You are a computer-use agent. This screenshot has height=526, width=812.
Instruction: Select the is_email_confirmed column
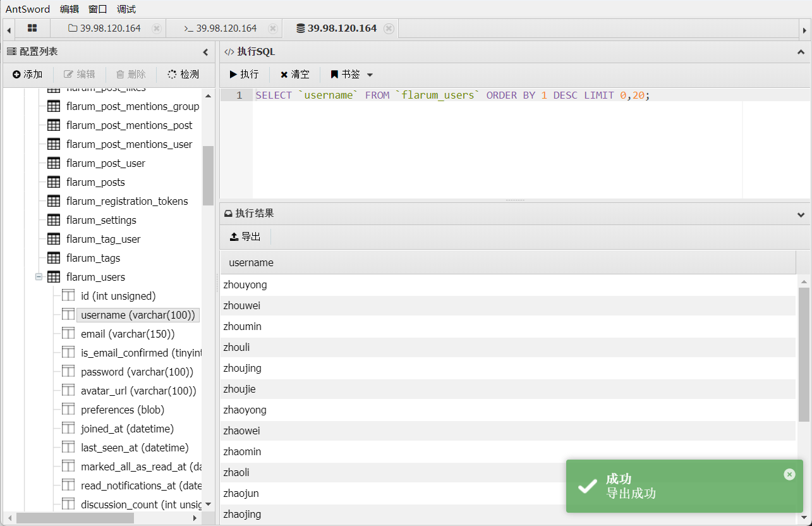141,353
